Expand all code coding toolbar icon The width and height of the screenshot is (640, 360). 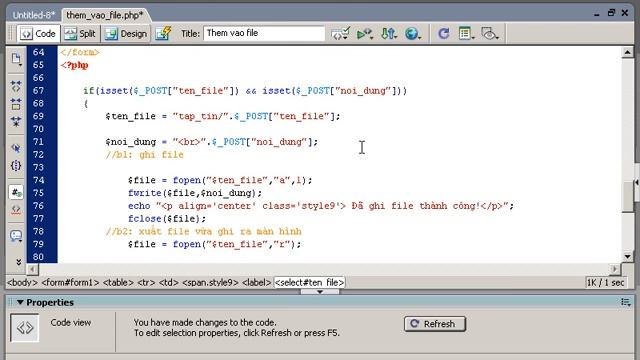coord(16,122)
